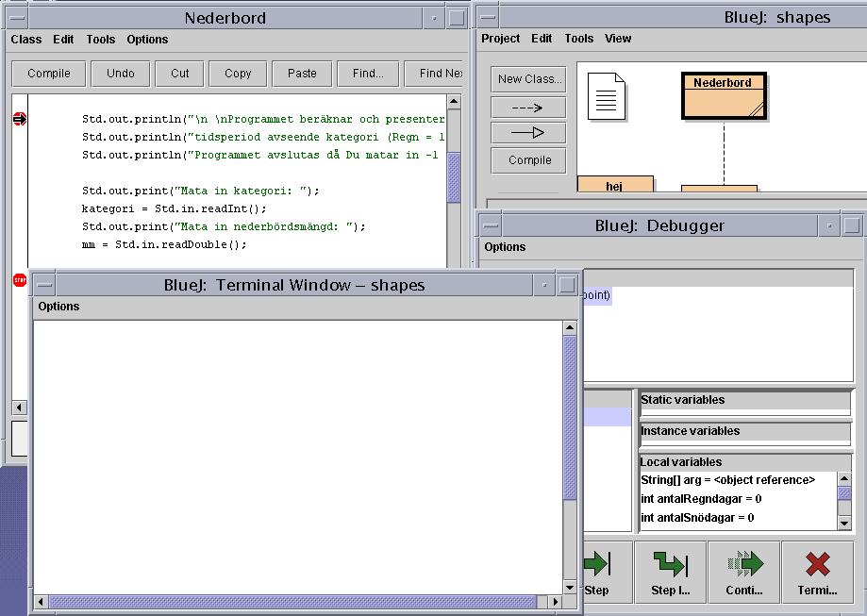This screenshot has height=616, width=867.
Task: Maximize the Nederbord editor window
Action: pyautogui.click(x=457, y=18)
